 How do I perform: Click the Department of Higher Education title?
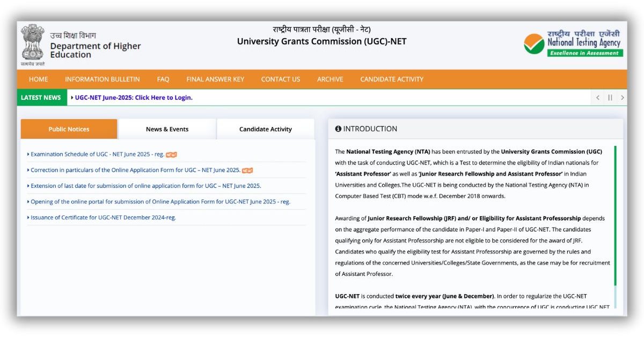96,50
